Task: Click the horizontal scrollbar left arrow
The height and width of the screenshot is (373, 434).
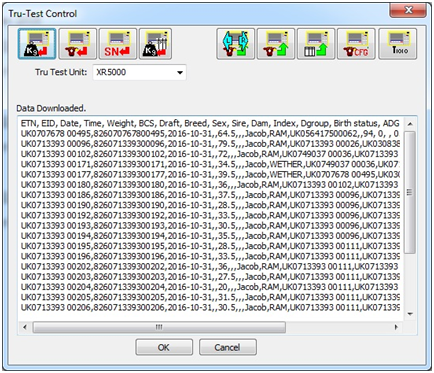Action: 25,327
